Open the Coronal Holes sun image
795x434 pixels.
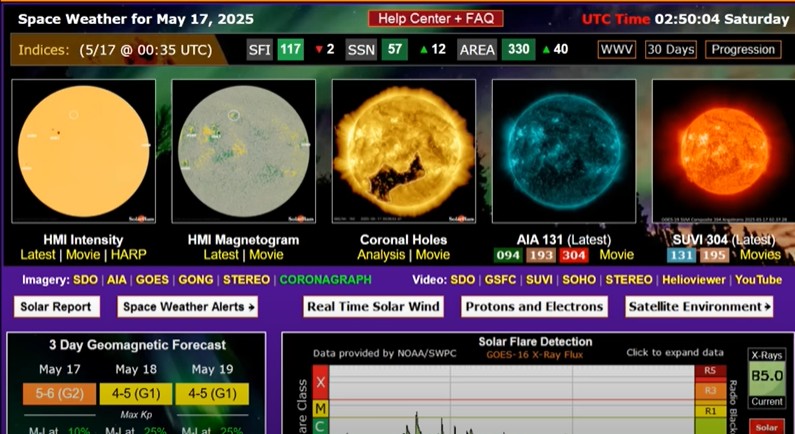click(x=404, y=151)
